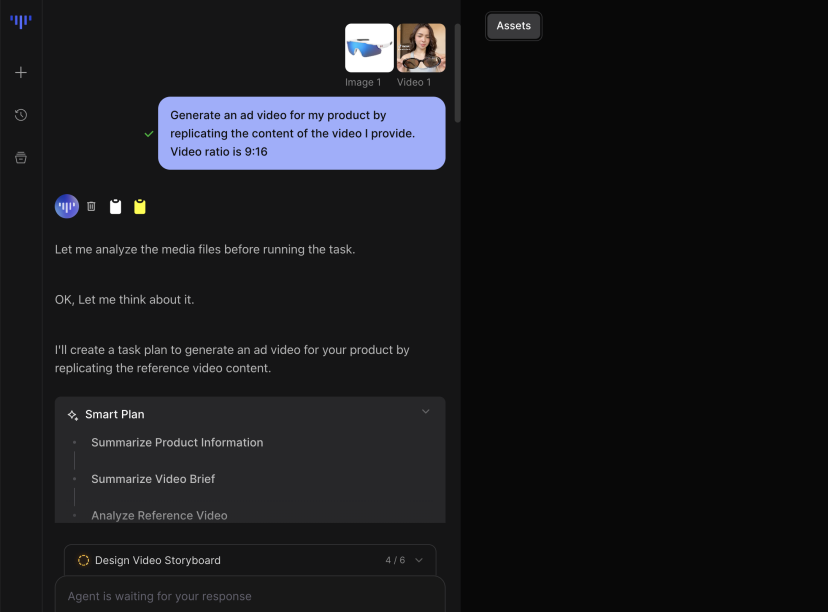This screenshot has width=828, height=612.
Task: Open the history panel from the sidebar
Action: 21,115
